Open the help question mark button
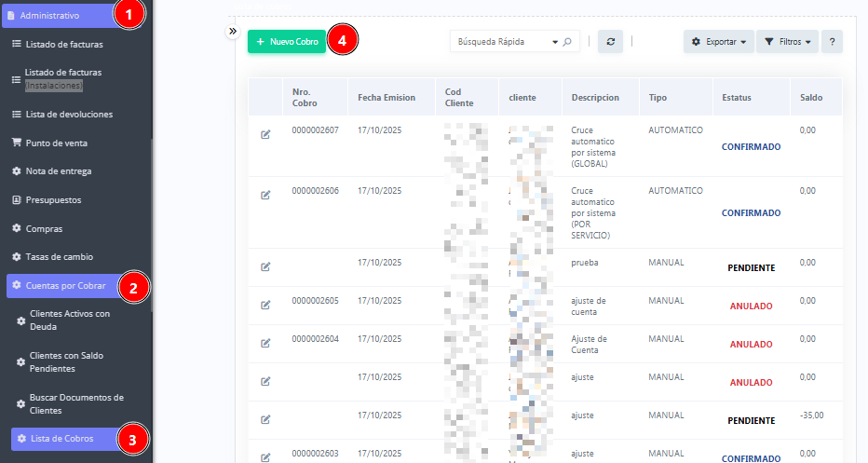 pos(832,42)
